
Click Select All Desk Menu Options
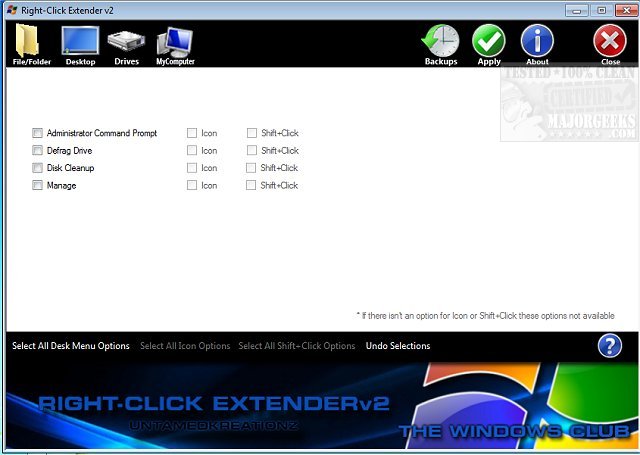coord(71,346)
